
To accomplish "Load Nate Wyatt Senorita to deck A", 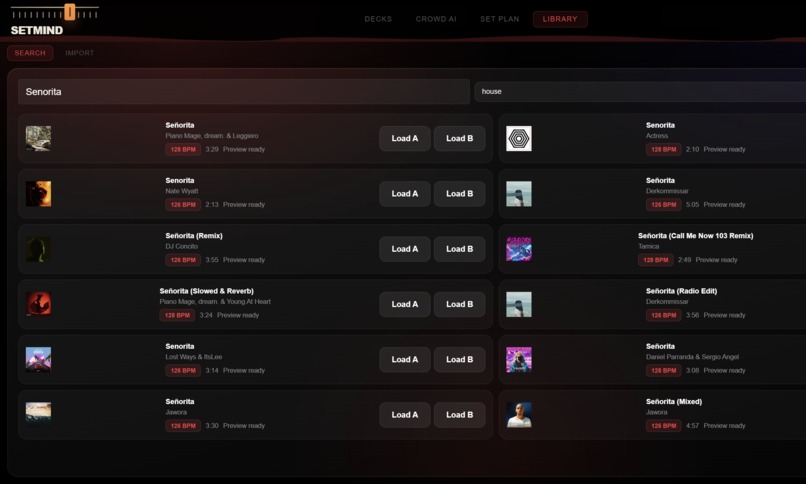I will [405, 194].
